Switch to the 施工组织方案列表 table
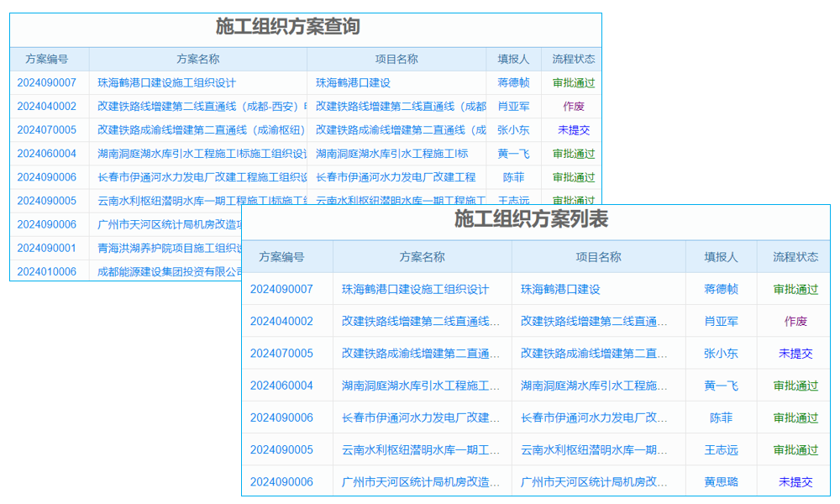Screen dimensions: 840x504 535,221
